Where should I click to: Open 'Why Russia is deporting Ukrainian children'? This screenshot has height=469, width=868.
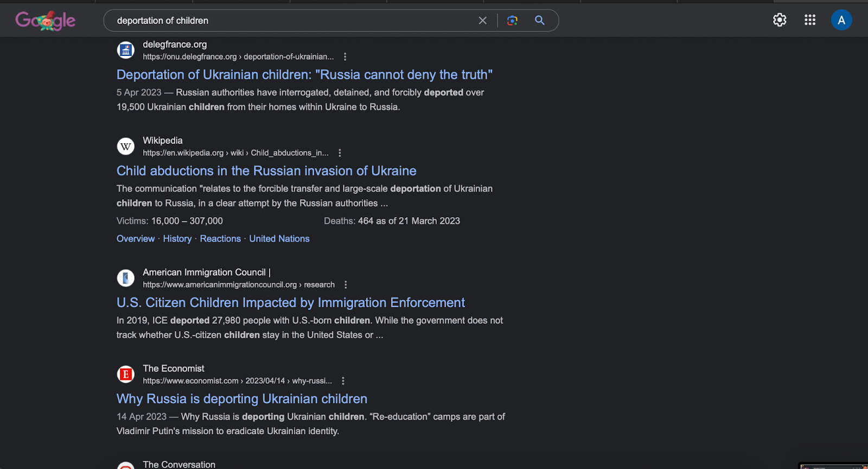242,399
